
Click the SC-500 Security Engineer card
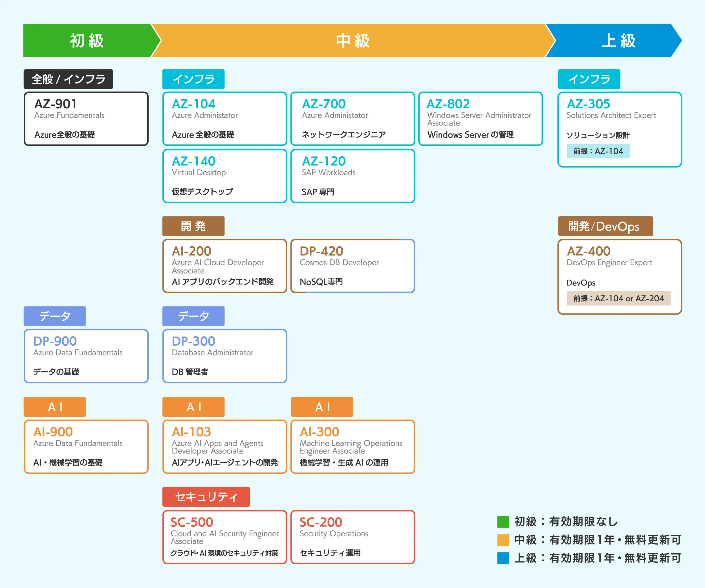tap(224, 537)
